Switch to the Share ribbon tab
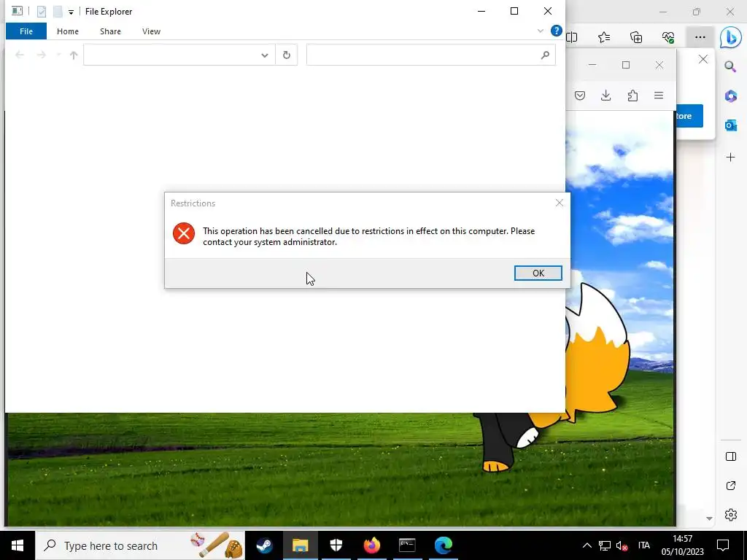This screenshot has width=747, height=560. tap(110, 31)
